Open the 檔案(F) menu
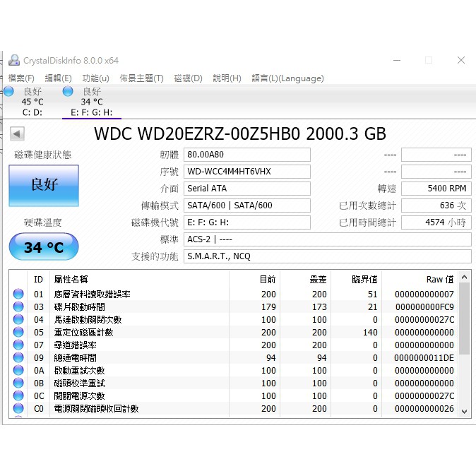Viewport: 476px width, 476px height. point(20,78)
